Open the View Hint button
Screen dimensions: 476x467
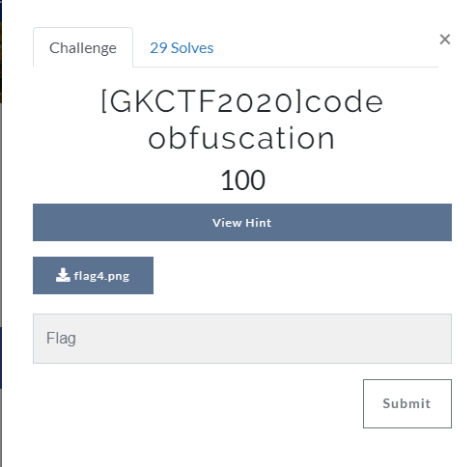click(x=242, y=222)
